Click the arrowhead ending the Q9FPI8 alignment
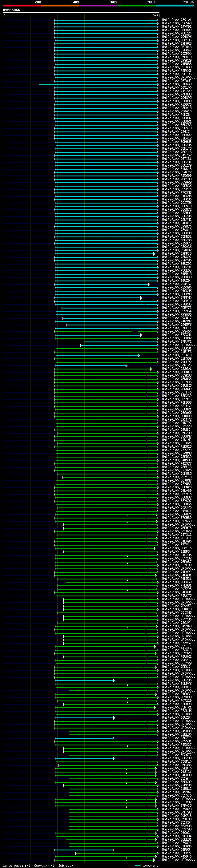The width and height of the screenshot is (197, 868). click(154, 254)
